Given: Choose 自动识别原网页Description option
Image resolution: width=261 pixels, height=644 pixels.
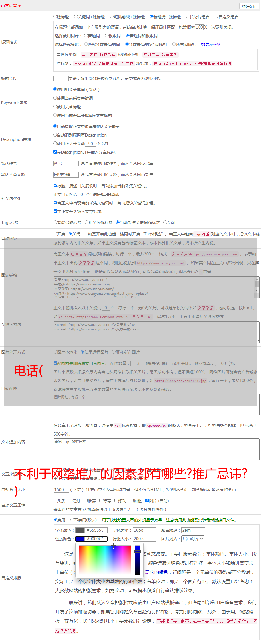Looking at the screenshot, I should (x=55, y=135).
